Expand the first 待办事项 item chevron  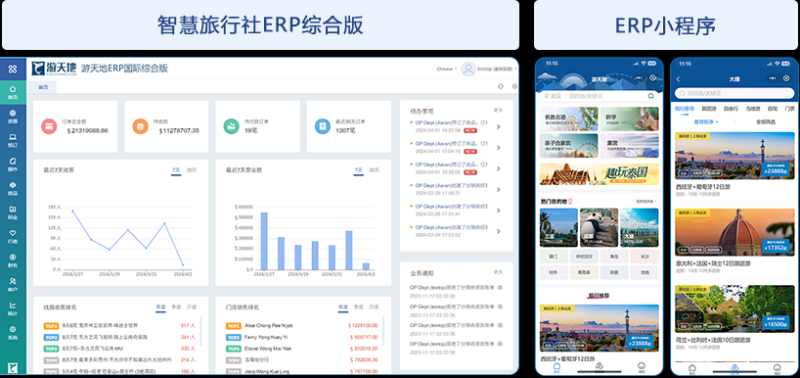498,127
